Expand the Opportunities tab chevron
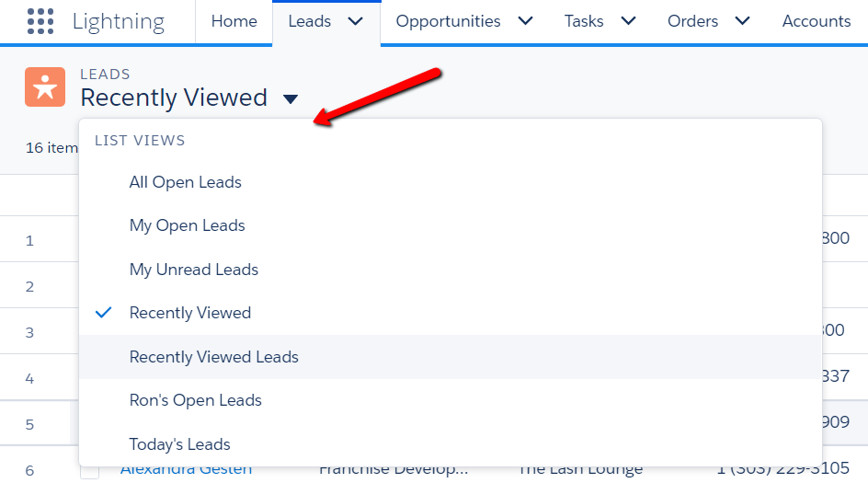Screen dimensions: 868x483 click(x=525, y=21)
